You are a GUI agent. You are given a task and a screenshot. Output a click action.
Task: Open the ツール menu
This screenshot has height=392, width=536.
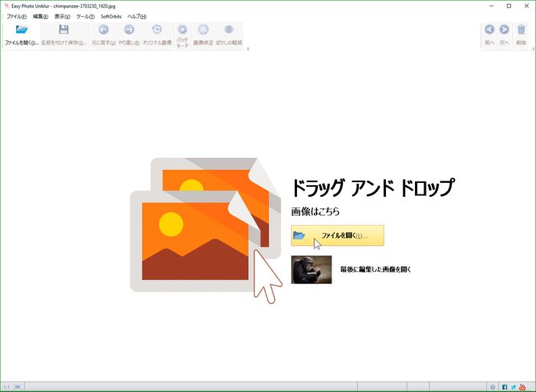[85, 16]
